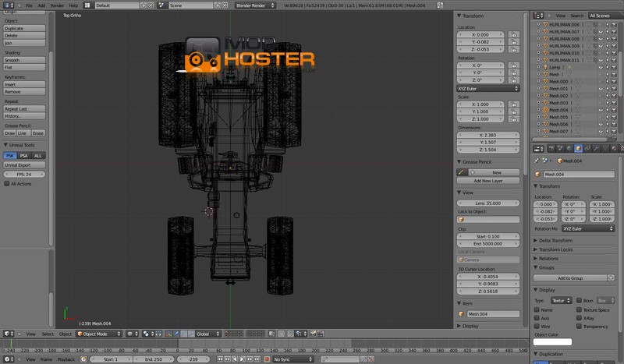Collapse the Unreal Tools panel
This screenshot has width=624, height=364.
click(x=6, y=145)
